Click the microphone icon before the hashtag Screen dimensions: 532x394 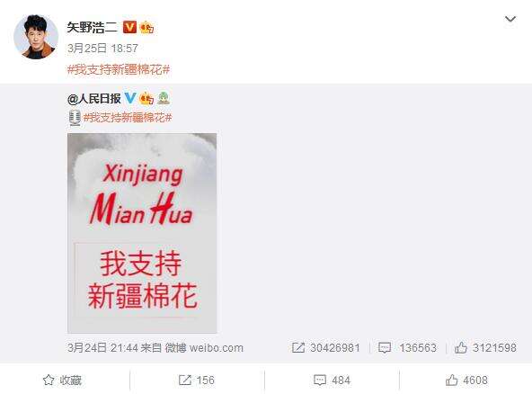75,118
